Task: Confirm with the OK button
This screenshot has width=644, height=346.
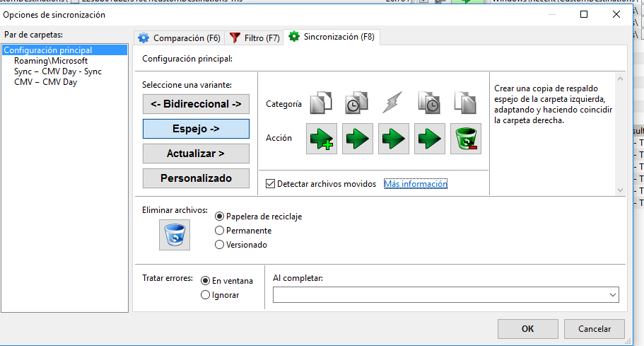Action: [528, 329]
